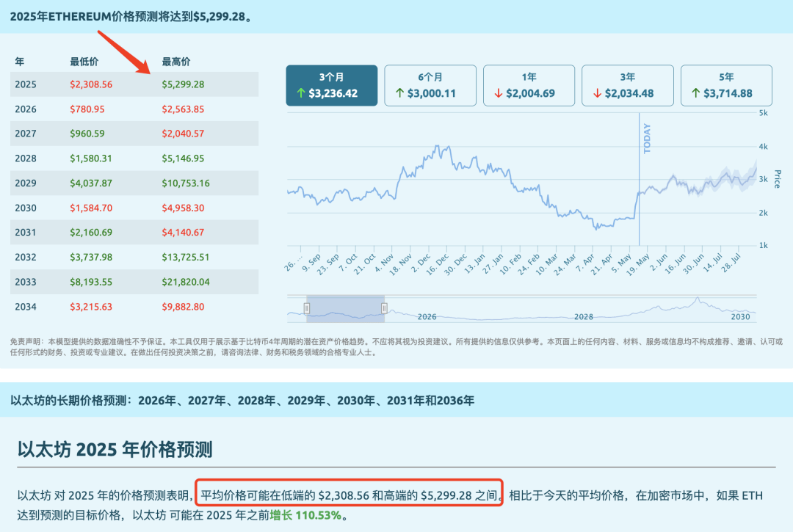Screen dimensions: 793x532
Task: Click the 免责声明 disclaimer text
Action: 396,347
